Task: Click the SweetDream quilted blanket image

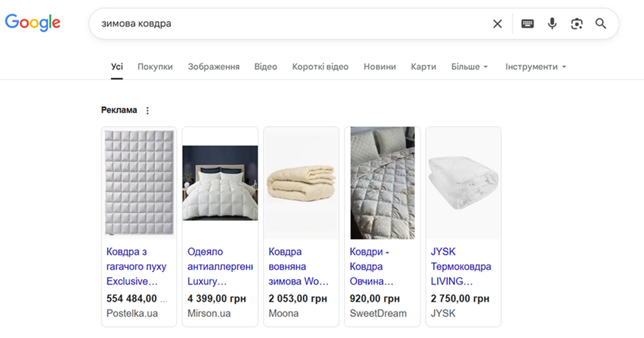Action: (382, 183)
